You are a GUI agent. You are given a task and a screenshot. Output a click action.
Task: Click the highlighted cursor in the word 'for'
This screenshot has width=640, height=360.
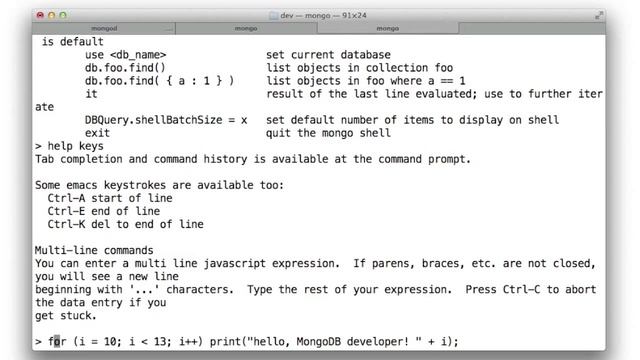[x=57, y=341]
